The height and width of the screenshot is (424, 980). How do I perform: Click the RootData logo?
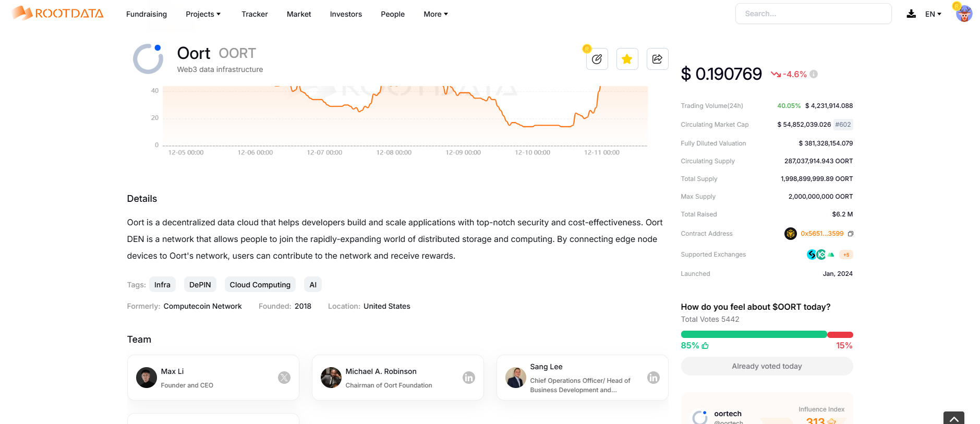click(57, 13)
